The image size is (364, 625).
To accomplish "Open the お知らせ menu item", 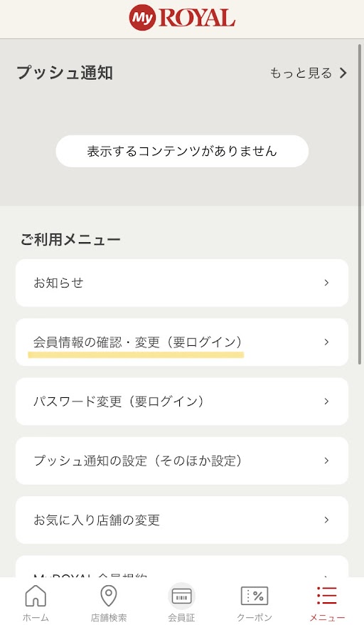I will [182, 283].
